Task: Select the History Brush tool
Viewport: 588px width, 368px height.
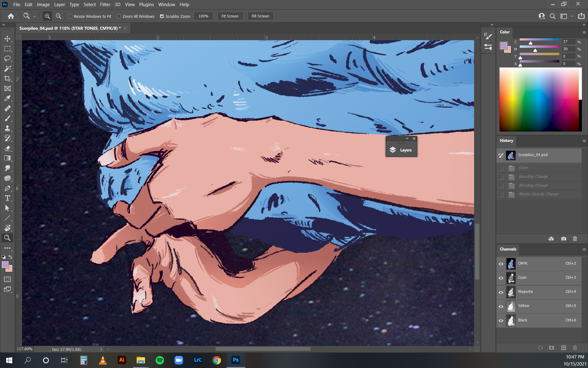Action: (7, 138)
